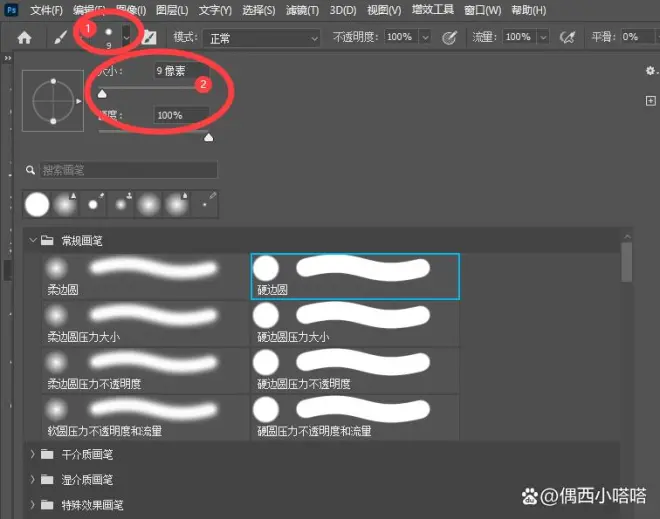The height and width of the screenshot is (519, 660).
Task: Toggle pressure for opacity icon
Action: pyautogui.click(x=449, y=37)
